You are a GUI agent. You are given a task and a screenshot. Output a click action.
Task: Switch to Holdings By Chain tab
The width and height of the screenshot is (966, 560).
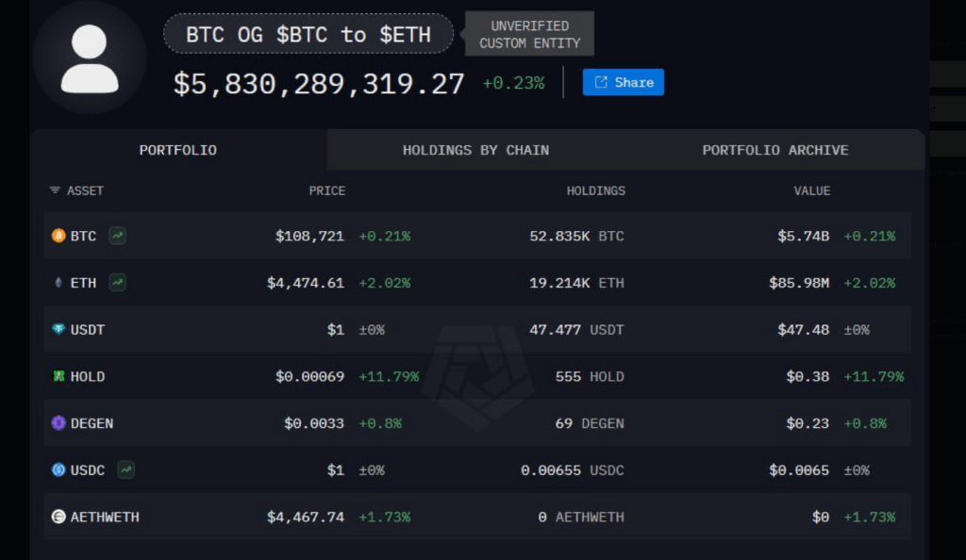[x=475, y=150]
